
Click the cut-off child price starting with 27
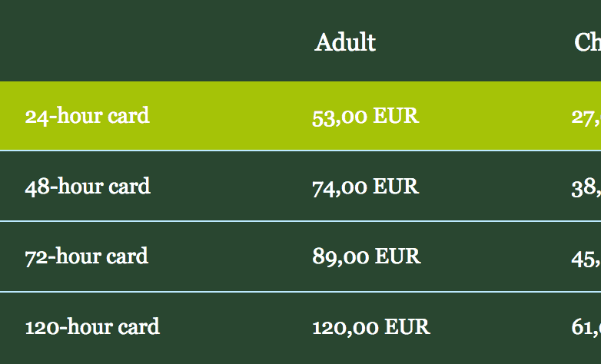click(586, 117)
